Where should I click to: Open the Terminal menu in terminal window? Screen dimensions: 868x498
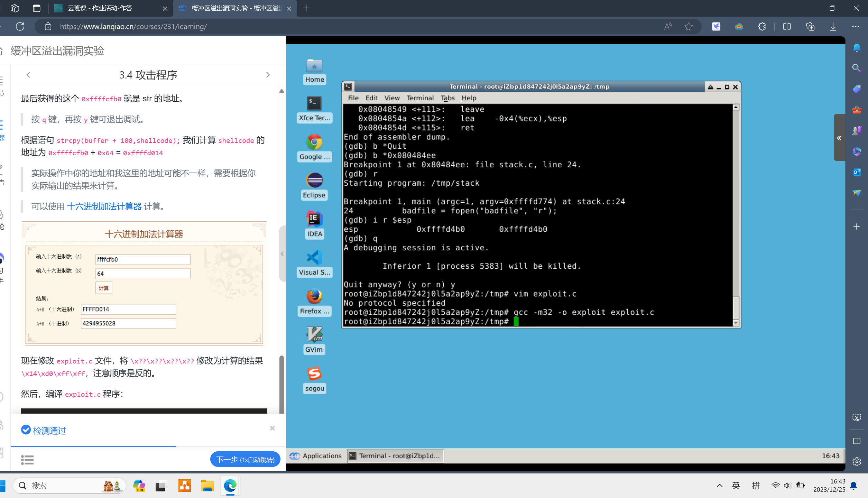pos(419,98)
